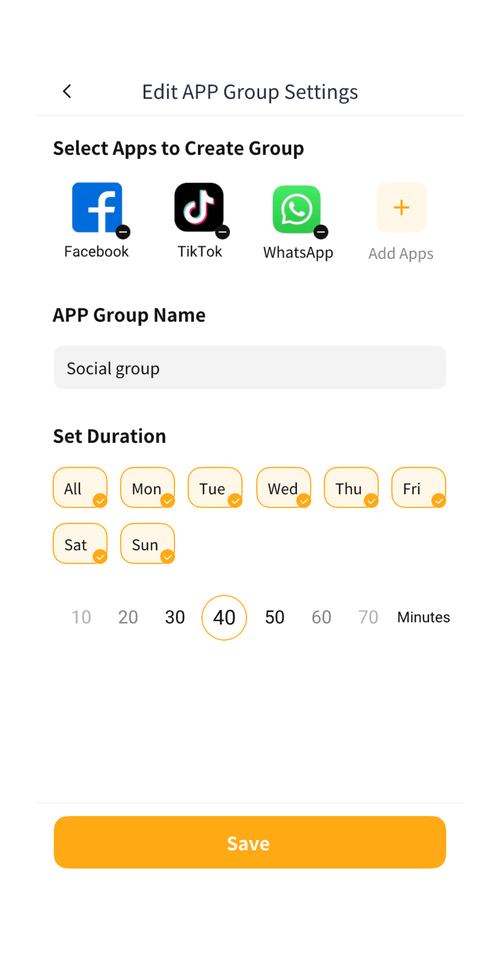Image resolution: width=500 pixels, height=980 pixels.
Task: Remove Facebook with its minus badge
Action: click(123, 232)
